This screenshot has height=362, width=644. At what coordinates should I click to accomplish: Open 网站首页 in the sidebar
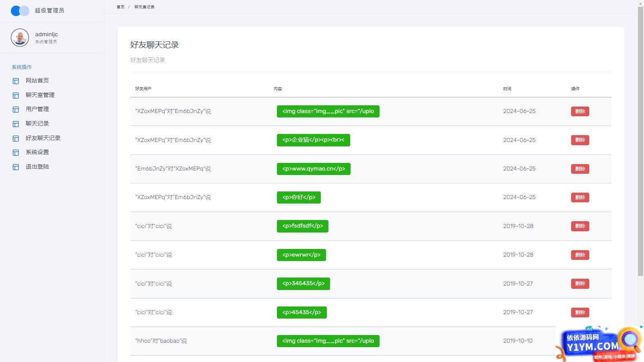point(37,80)
